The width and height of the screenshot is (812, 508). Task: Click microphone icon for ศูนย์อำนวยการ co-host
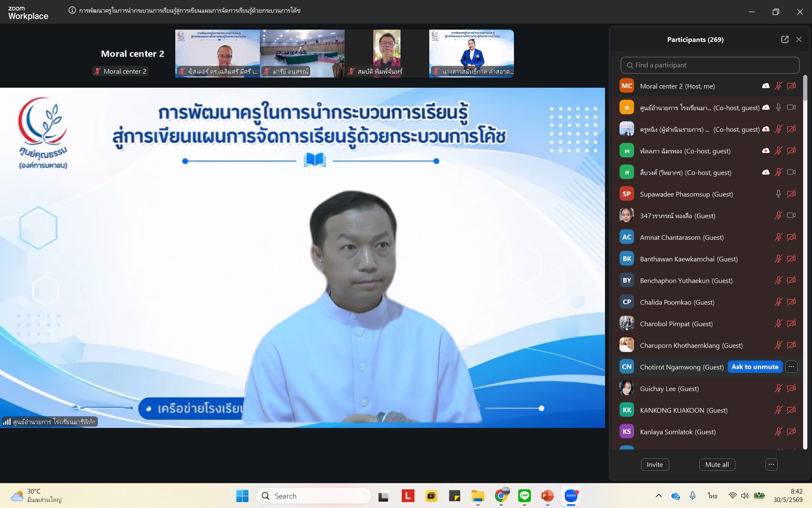(778, 108)
